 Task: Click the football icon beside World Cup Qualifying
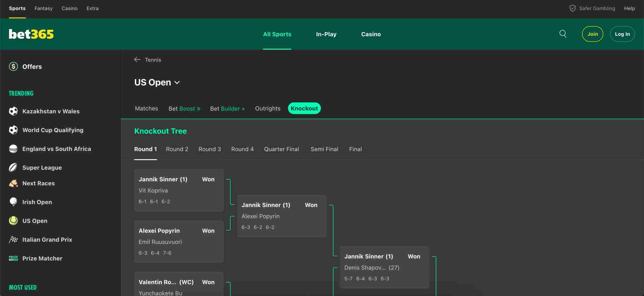coord(13,130)
